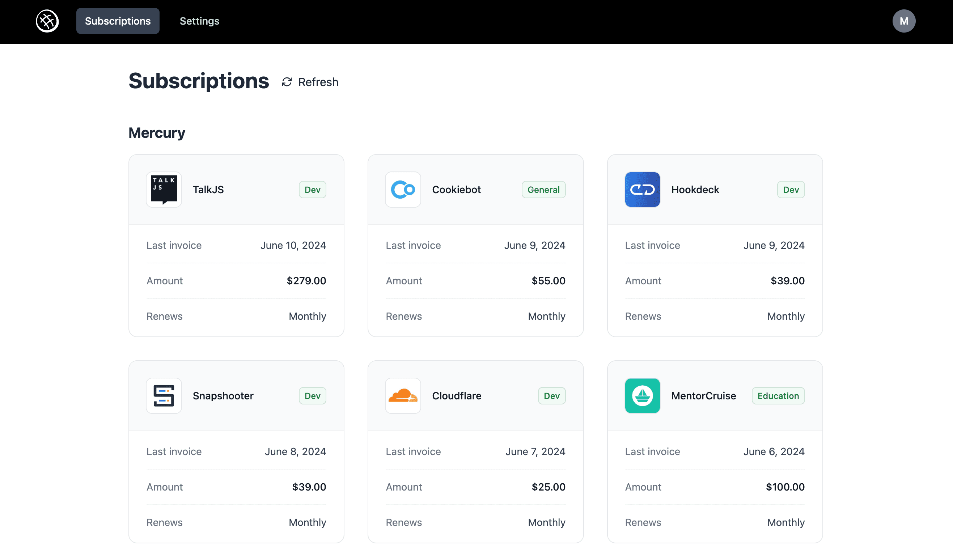Open the M user avatar menu
953x560 pixels.
tap(903, 21)
